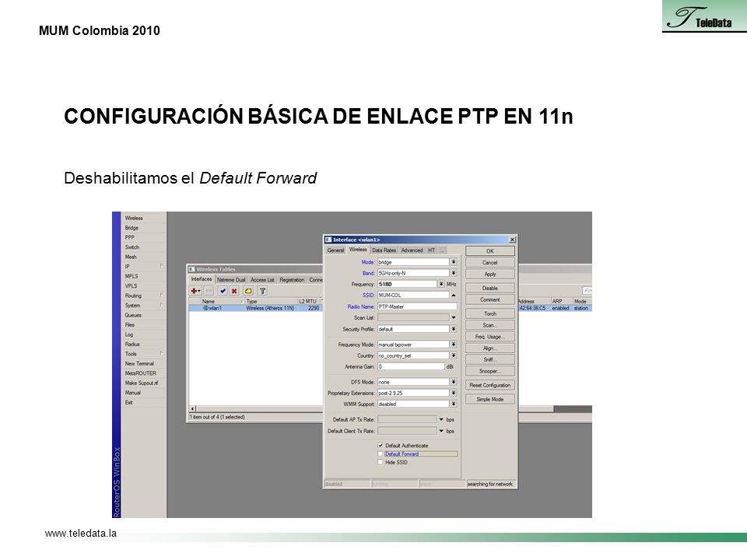Screen dimensions: 747x560
Task: Open the Bridge menu in WinBox sidebar
Action: click(132, 228)
